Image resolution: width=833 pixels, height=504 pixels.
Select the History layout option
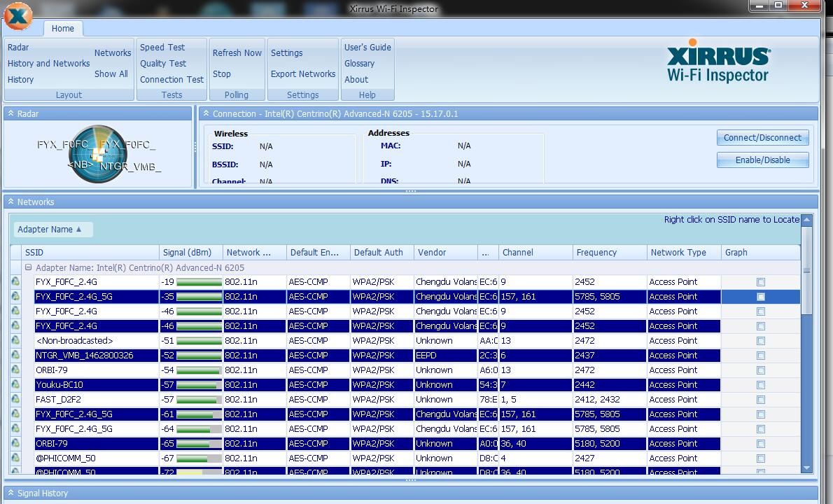click(21, 79)
